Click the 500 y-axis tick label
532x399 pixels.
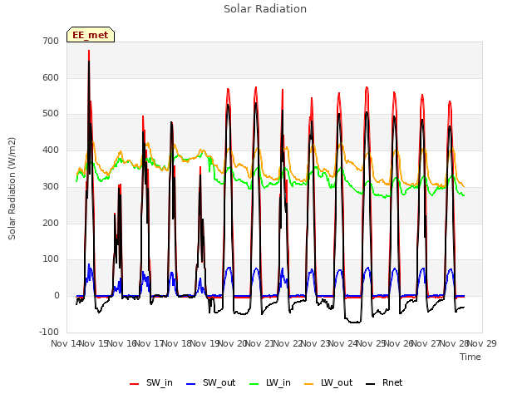(51, 114)
